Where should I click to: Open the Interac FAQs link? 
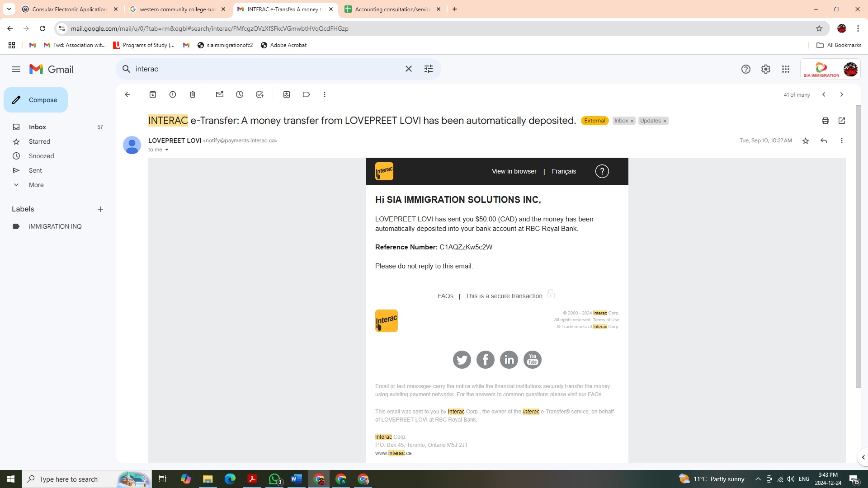[x=445, y=296]
